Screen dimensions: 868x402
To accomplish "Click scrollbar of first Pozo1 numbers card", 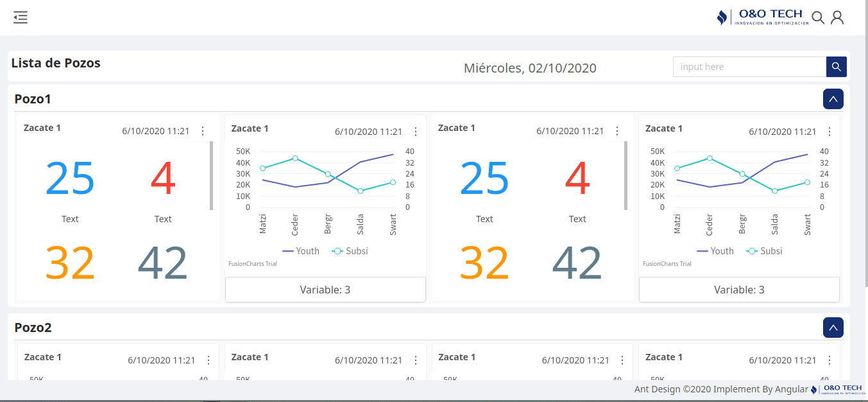I will (x=212, y=175).
